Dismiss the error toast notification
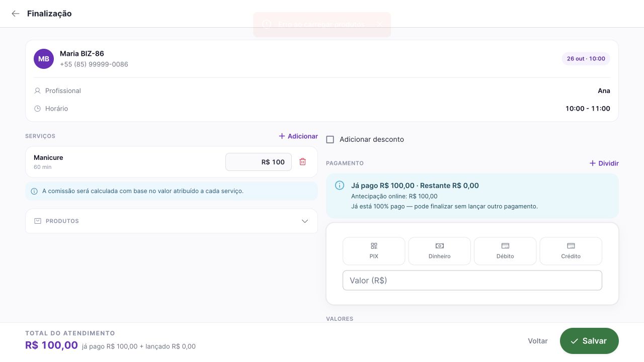Screen dimensions: 644x362 coord(379,24)
